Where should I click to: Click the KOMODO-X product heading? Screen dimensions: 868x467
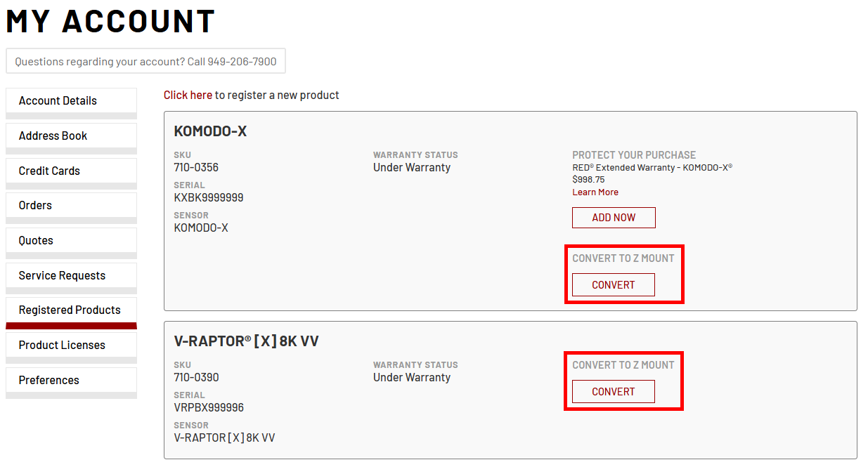(x=210, y=131)
